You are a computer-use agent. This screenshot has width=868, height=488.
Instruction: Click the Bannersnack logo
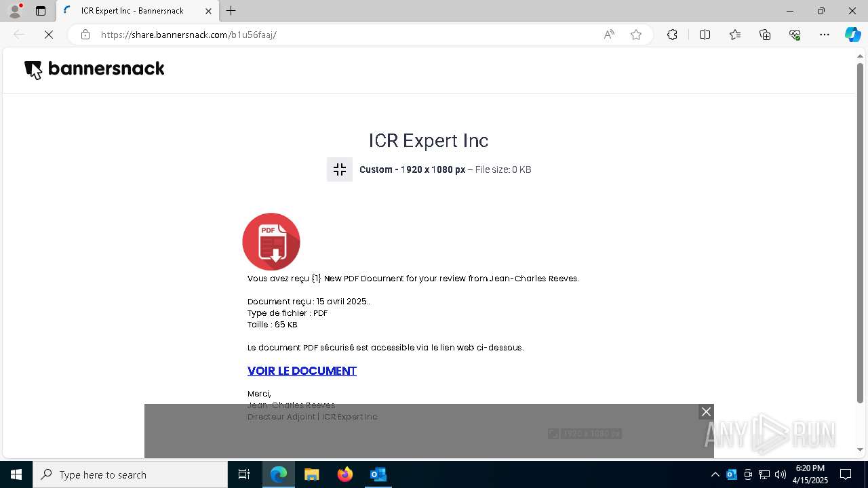click(94, 69)
